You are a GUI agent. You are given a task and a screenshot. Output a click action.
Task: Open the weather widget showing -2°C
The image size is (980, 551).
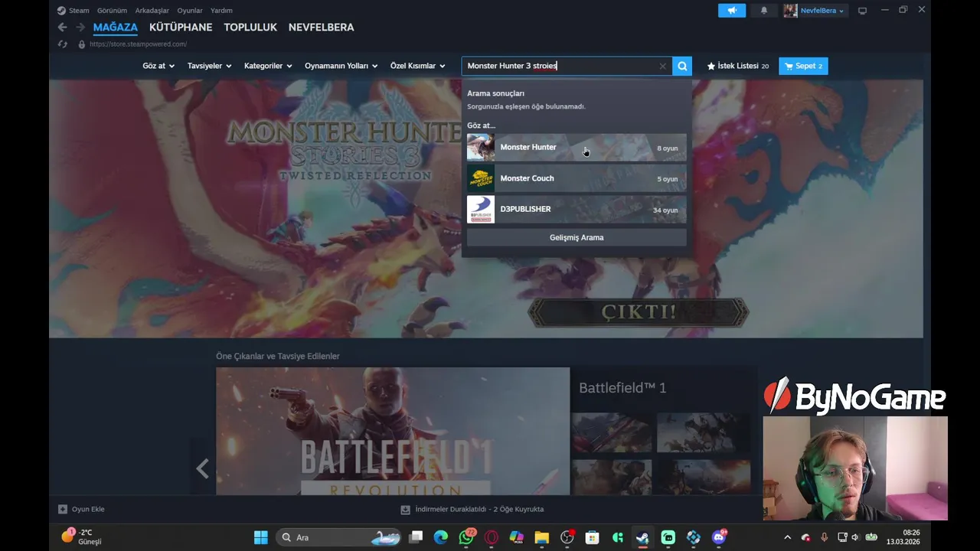(80, 537)
